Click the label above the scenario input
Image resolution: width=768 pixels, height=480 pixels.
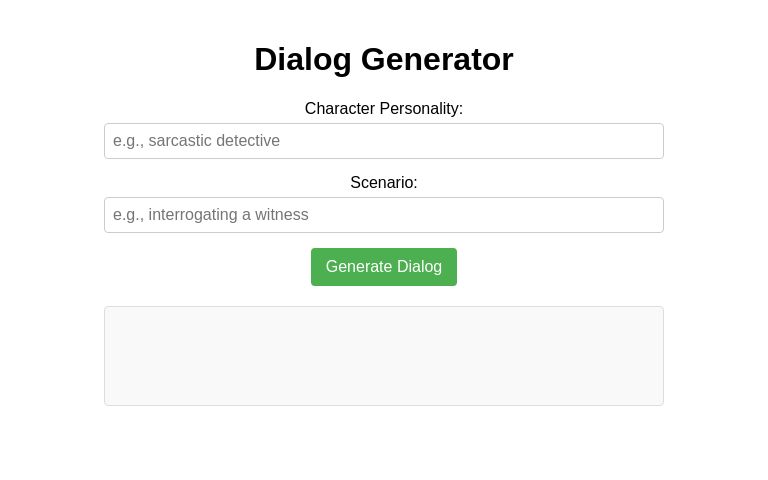pos(384,182)
